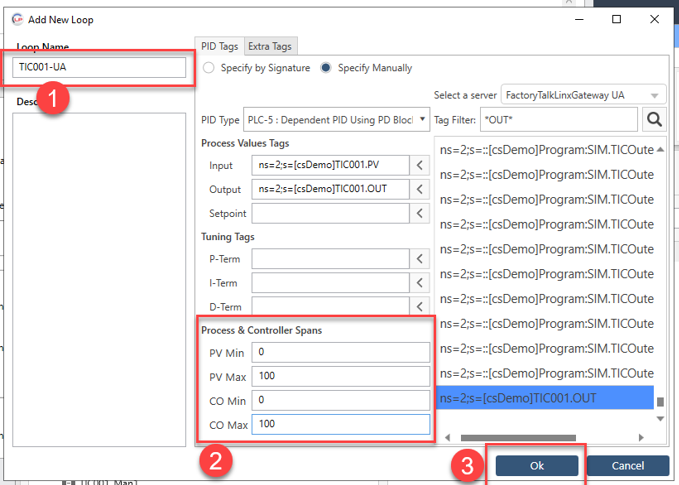
Task: Click the CO Max value field
Action: pyautogui.click(x=341, y=424)
